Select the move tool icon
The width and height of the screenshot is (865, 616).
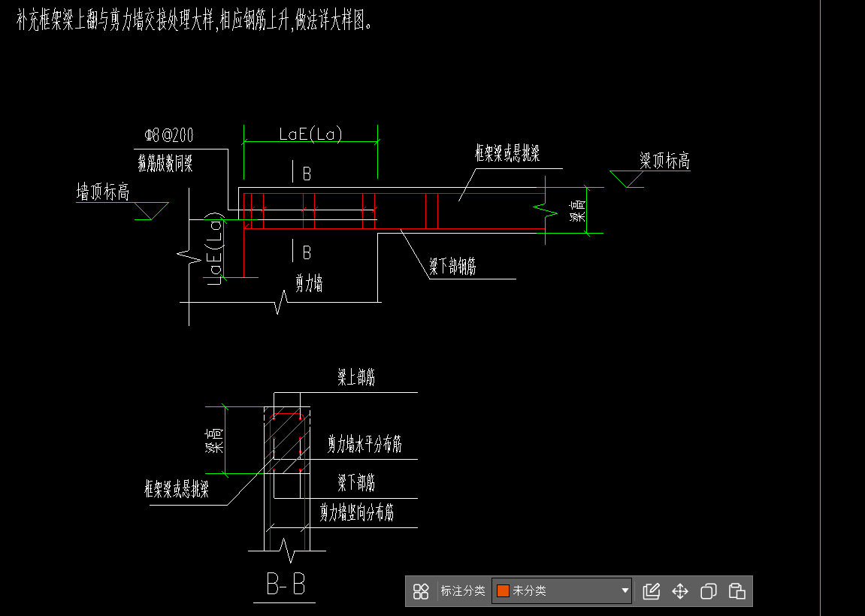pyautogui.click(x=680, y=591)
